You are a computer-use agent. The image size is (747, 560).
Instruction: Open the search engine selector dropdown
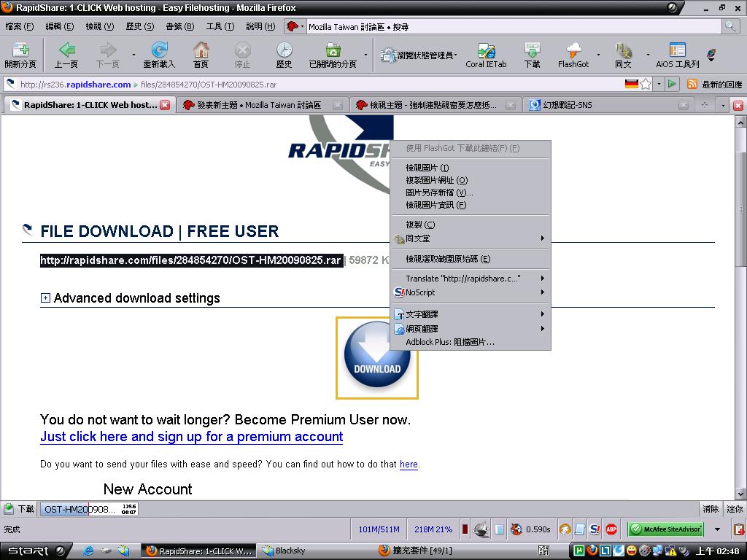click(x=295, y=26)
